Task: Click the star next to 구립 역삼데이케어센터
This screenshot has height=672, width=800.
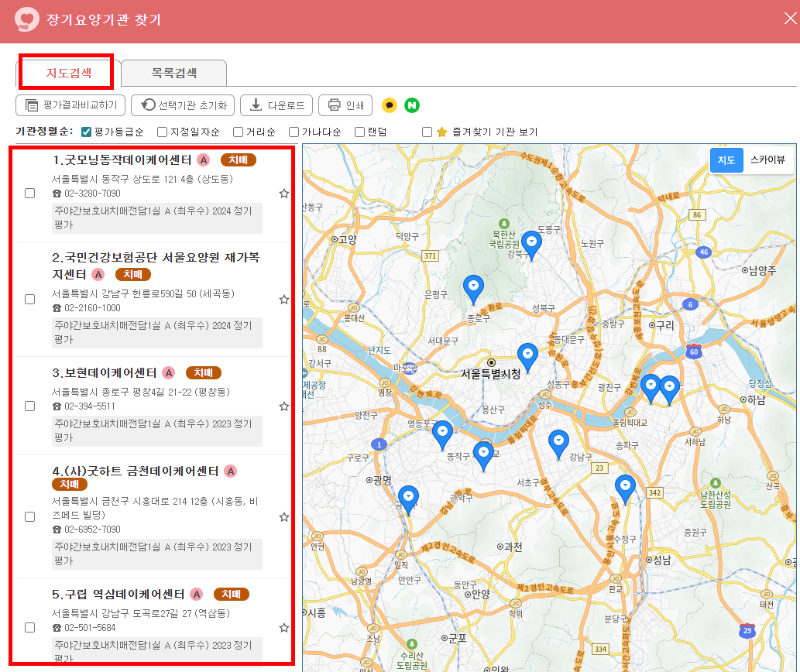Action: (x=284, y=627)
